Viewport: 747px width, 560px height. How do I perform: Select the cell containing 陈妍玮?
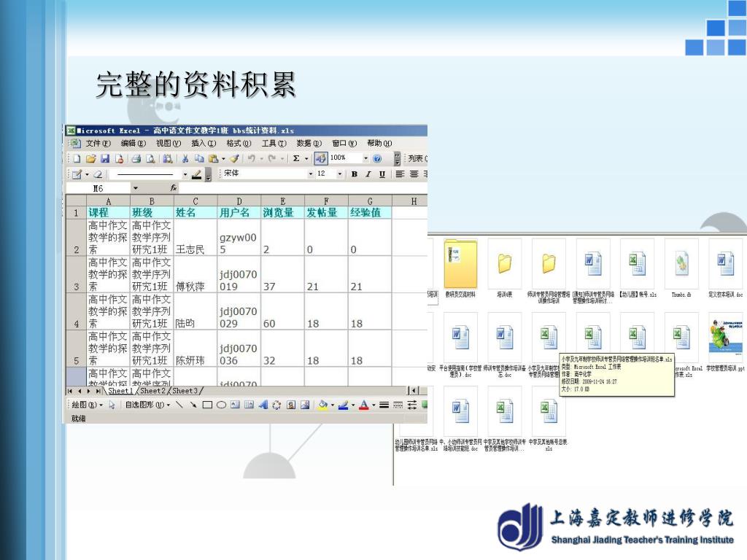pos(196,349)
